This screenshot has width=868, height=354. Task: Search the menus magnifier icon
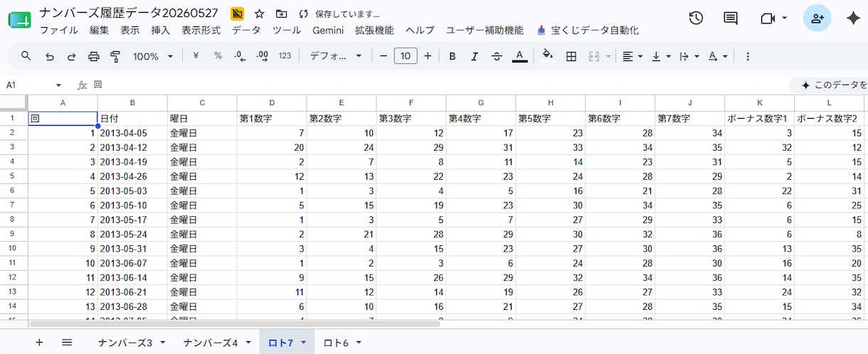pyautogui.click(x=26, y=56)
